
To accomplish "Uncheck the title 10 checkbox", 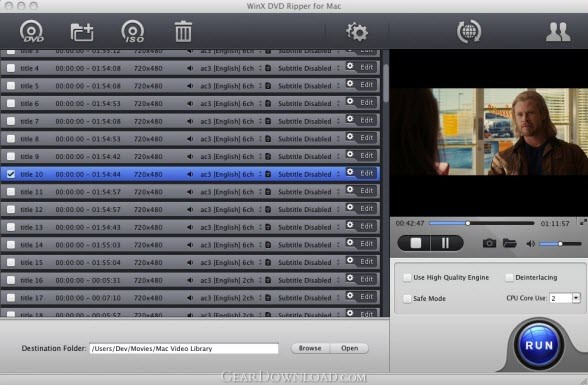I will pyautogui.click(x=11, y=174).
